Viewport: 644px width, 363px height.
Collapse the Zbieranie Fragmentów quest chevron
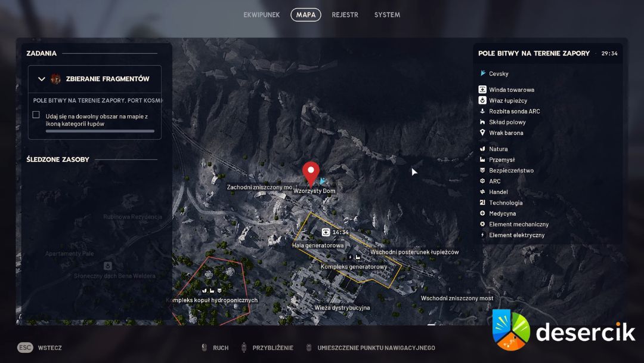click(x=42, y=79)
